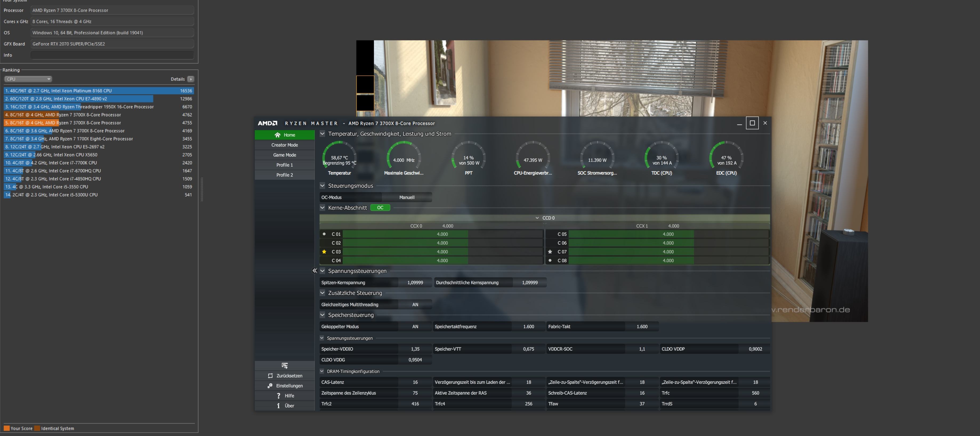Click the dot marker on core C 08
Image resolution: width=980 pixels, height=436 pixels.
click(550, 261)
